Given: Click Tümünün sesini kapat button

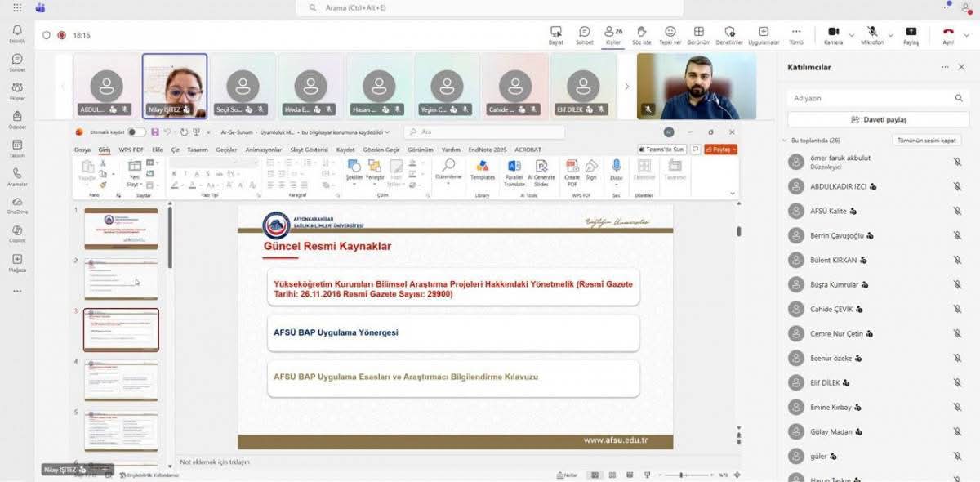Looking at the screenshot, I should pyautogui.click(x=927, y=141).
